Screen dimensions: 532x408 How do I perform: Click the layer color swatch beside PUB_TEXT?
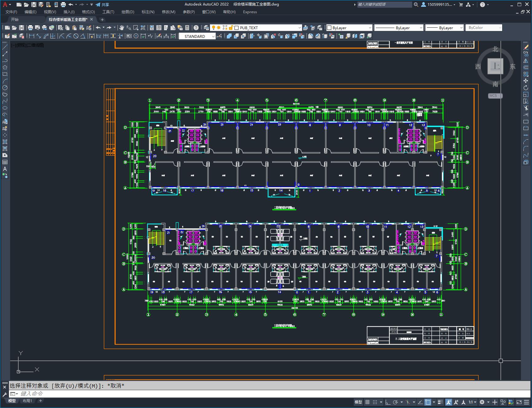click(237, 28)
